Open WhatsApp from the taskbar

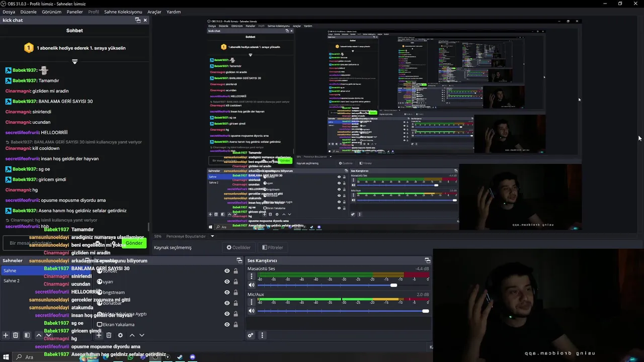pos(131,357)
